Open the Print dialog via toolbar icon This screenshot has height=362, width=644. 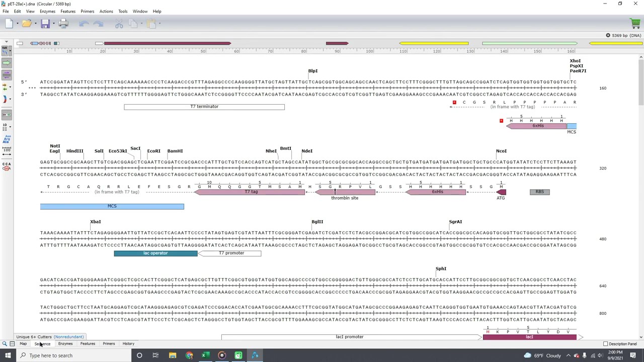point(63,24)
